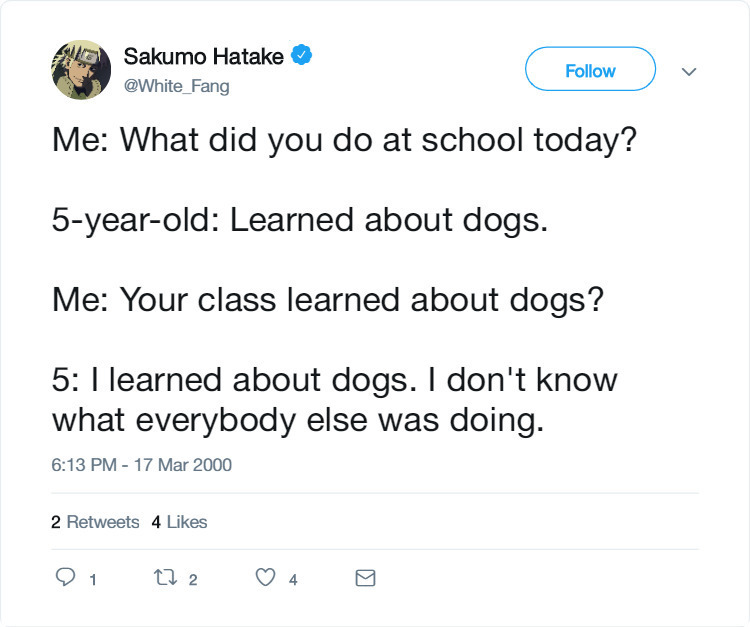Like the tweet with the heart icon
The width and height of the screenshot is (750, 627).
click(265, 578)
